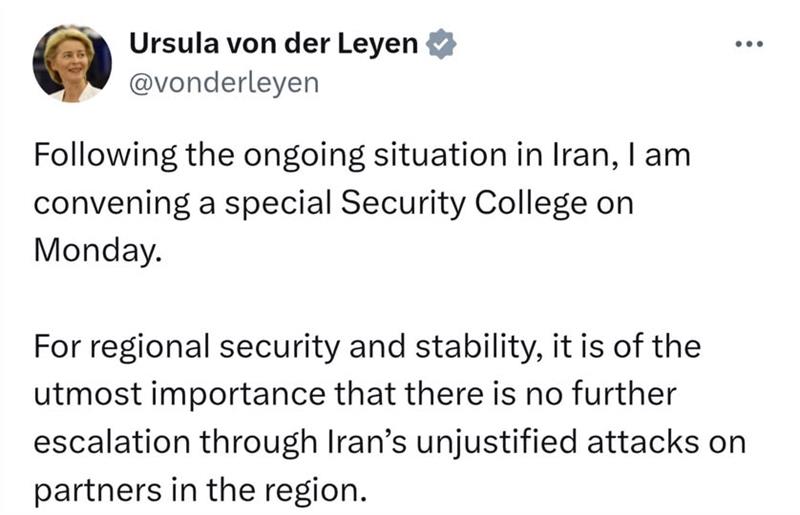This screenshot has height=515, width=800.
Task: Open the @vonderleyen handle link
Action: (x=224, y=83)
